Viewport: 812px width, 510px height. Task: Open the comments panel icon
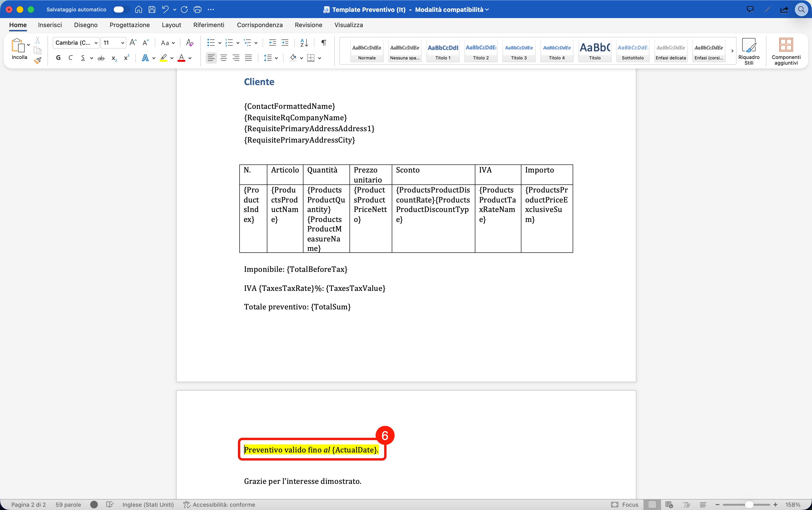750,10
